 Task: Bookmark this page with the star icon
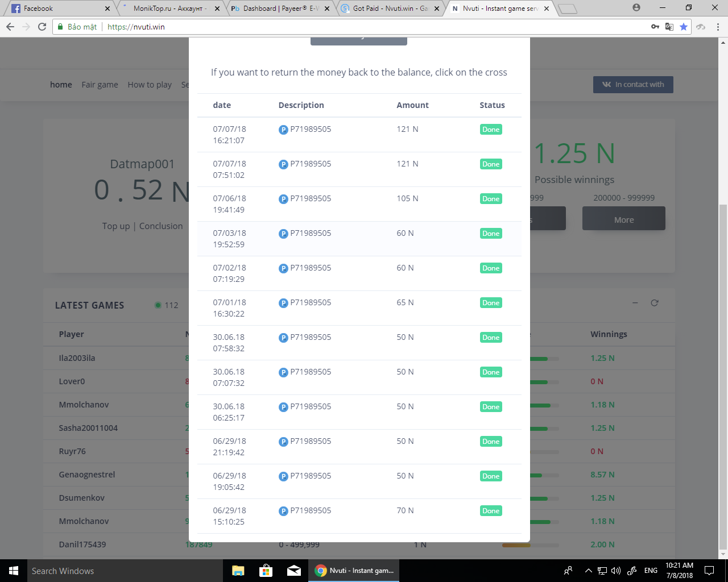tap(684, 27)
